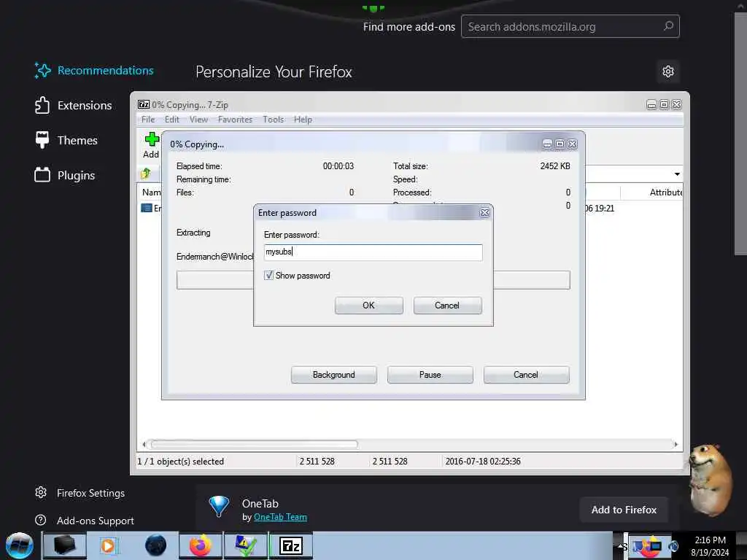747x560 pixels.
Task: Pause the extraction
Action: (x=430, y=375)
